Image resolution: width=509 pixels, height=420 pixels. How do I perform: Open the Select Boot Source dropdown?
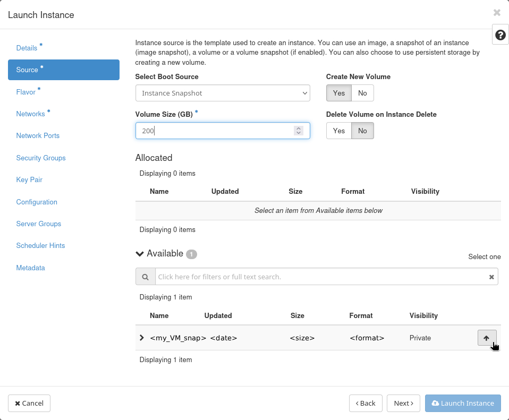click(x=223, y=93)
